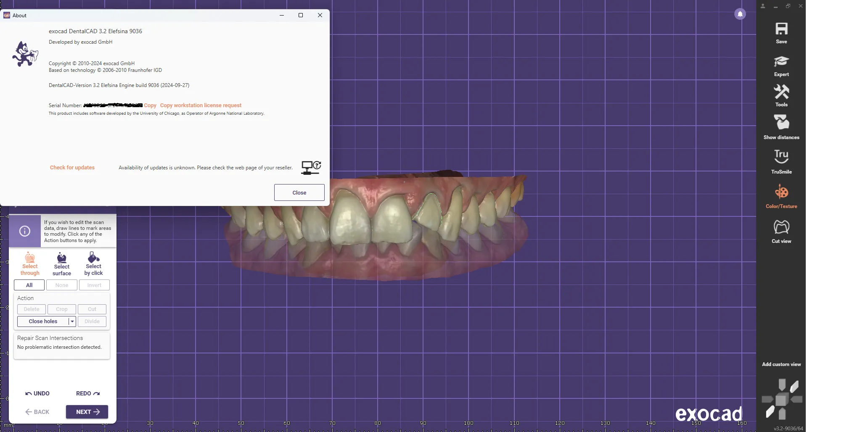Viewport: 868px width, 432px height.
Task: Select All scan data
Action: coord(29,285)
